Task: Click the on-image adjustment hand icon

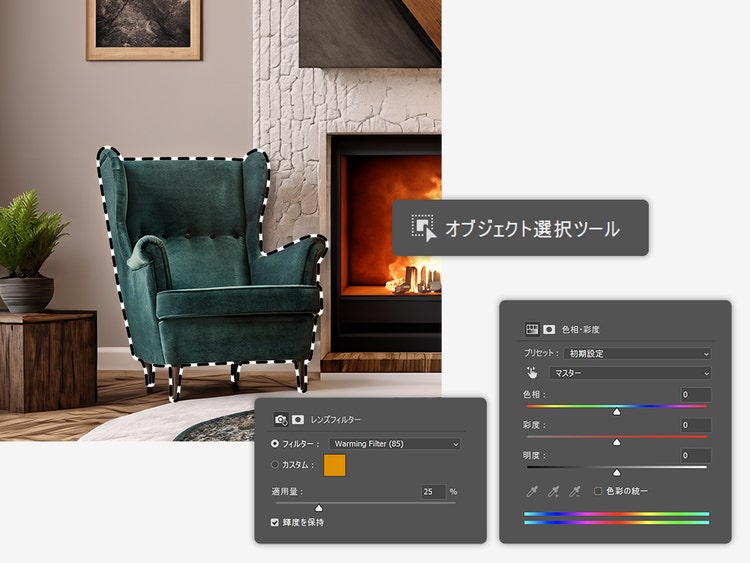Action: tap(532, 372)
